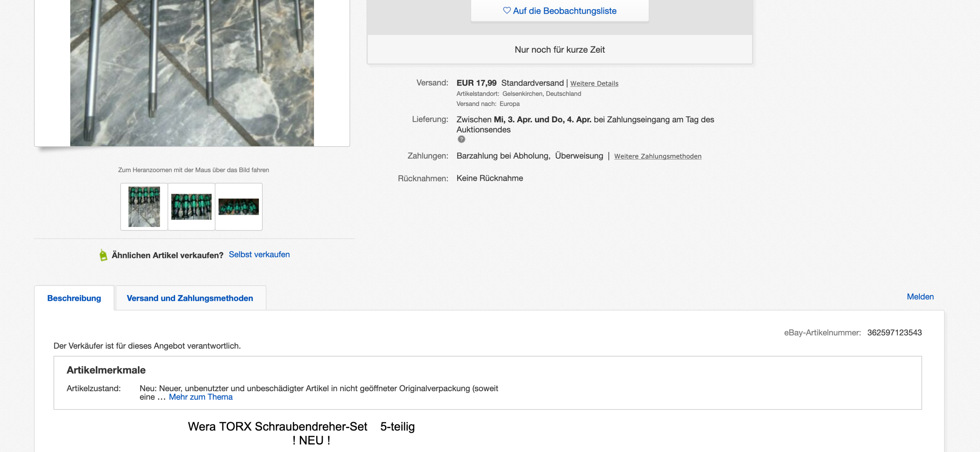Click the heart icon for Beobachtungsliste
The height and width of the screenshot is (452, 980).
(x=506, y=10)
